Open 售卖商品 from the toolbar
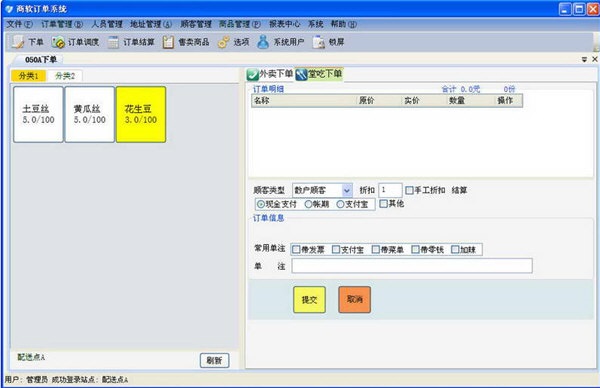 [x=186, y=42]
